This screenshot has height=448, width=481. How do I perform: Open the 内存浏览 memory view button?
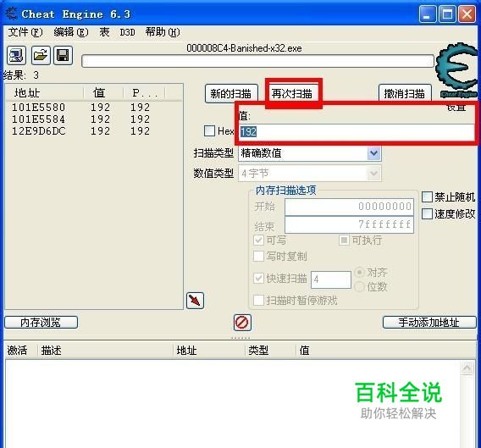41,323
